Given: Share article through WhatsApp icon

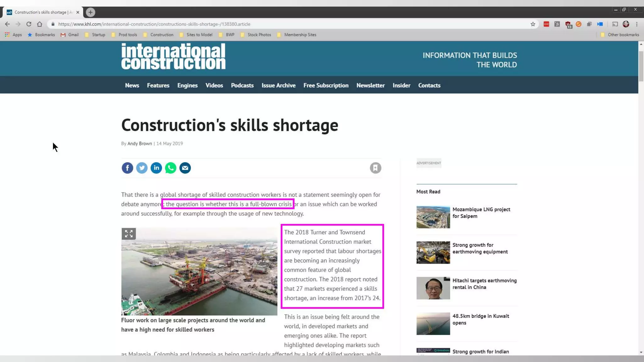Looking at the screenshot, I should click(171, 168).
